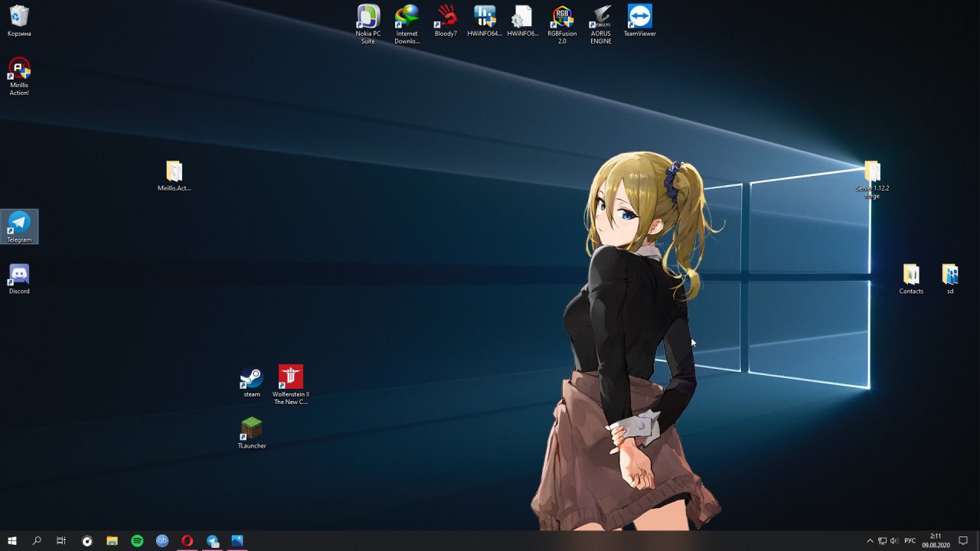
Task: Open the white circular gauge taskbar app
Action: [87, 540]
